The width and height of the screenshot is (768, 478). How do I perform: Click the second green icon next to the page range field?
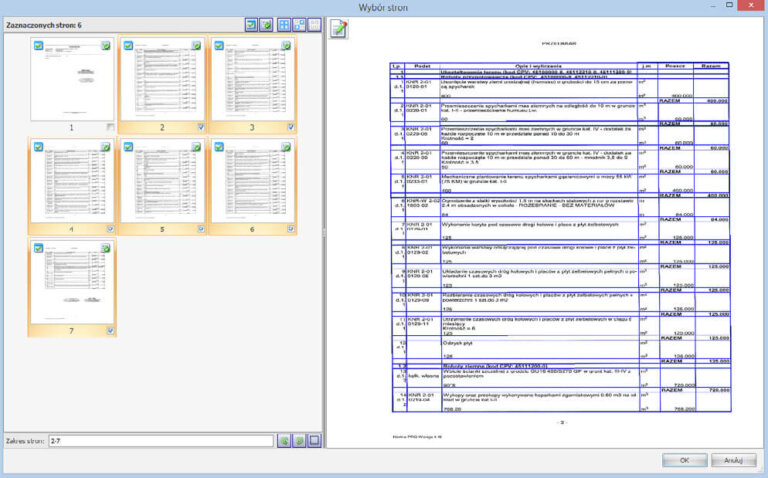coord(299,441)
